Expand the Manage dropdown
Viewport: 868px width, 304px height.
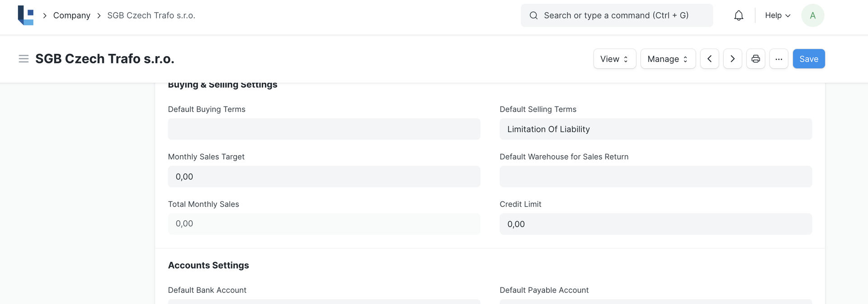tap(668, 59)
